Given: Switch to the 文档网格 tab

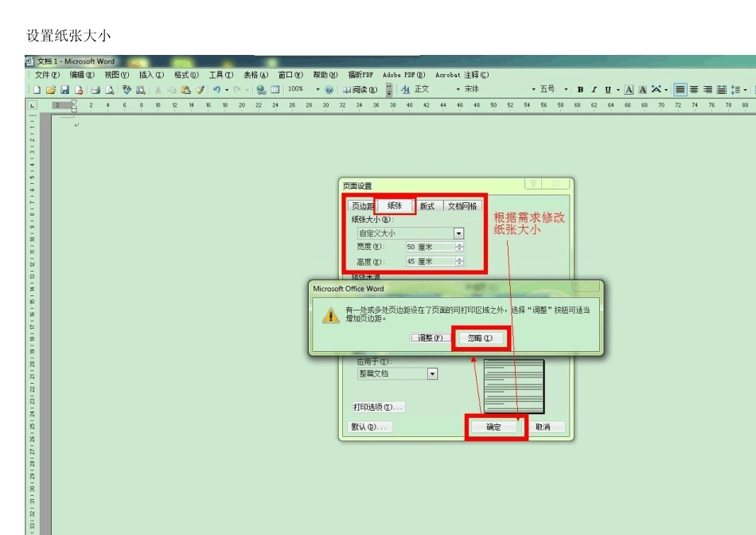Looking at the screenshot, I should 462,206.
